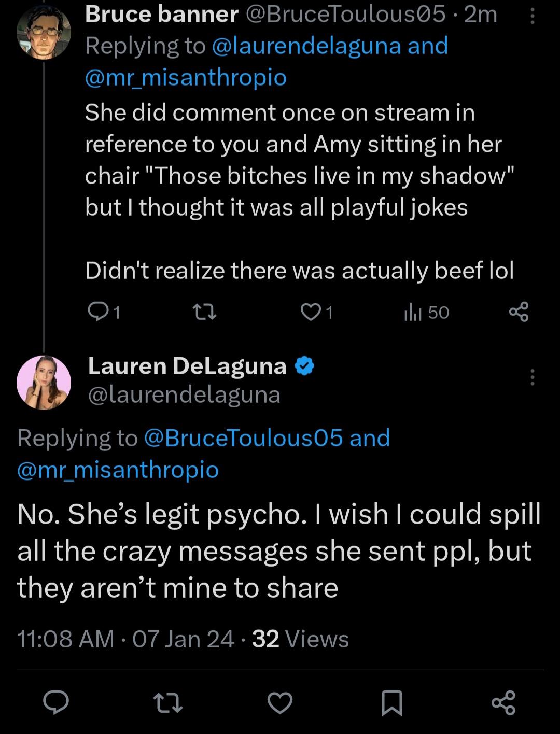Like Lauren DeLaguna's tweet
The width and height of the screenshot is (560, 734).
(x=280, y=703)
